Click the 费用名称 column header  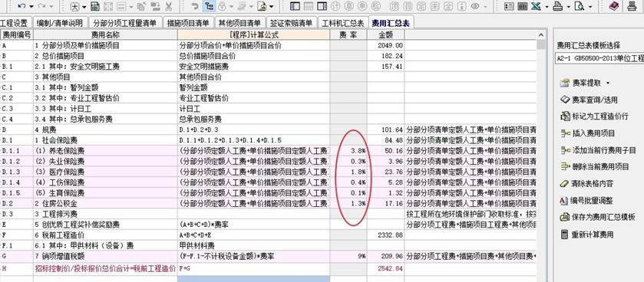tap(106, 35)
